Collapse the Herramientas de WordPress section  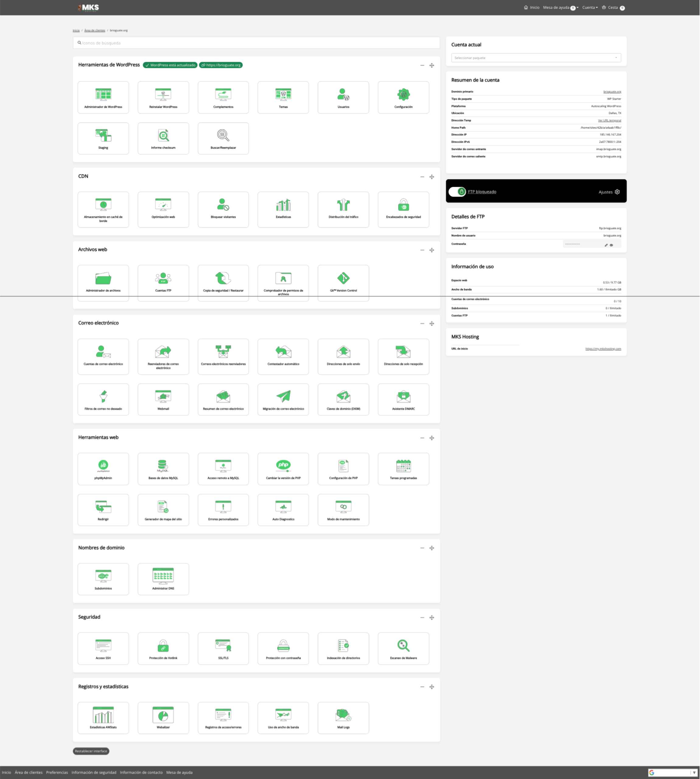point(422,65)
